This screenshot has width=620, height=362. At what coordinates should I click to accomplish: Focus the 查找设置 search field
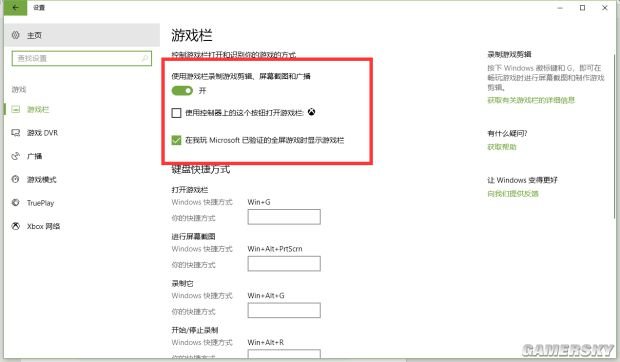pyautogui.click(x=82, y=58)
